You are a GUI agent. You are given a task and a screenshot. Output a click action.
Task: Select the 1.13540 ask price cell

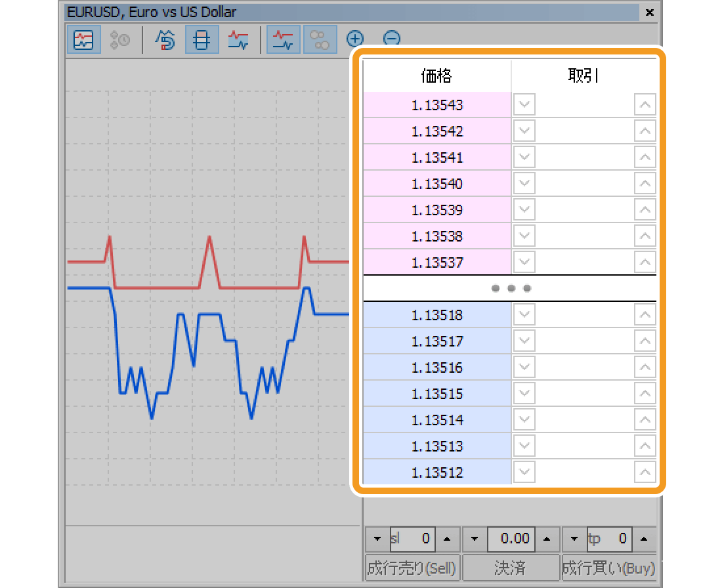437,184
